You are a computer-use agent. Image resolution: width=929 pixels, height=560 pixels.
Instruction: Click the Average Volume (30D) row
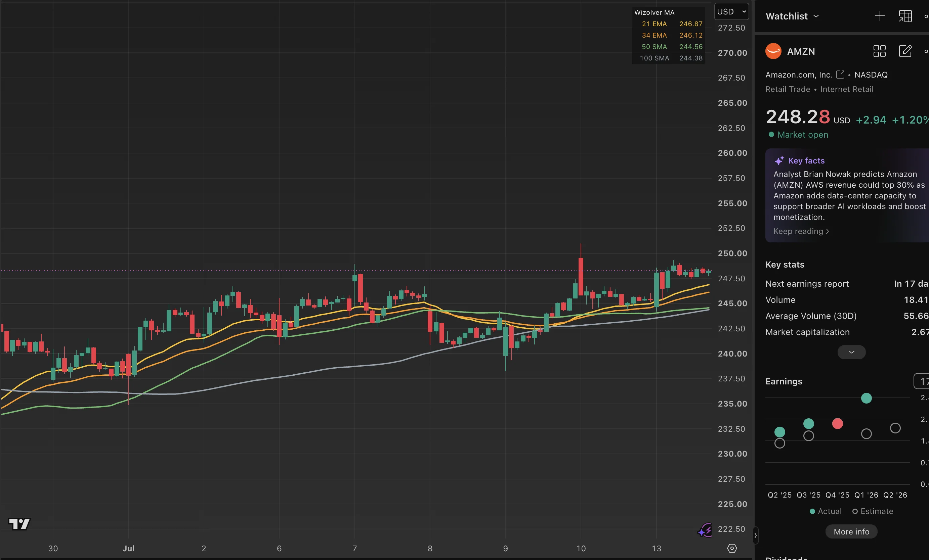(x=847, y=316)
